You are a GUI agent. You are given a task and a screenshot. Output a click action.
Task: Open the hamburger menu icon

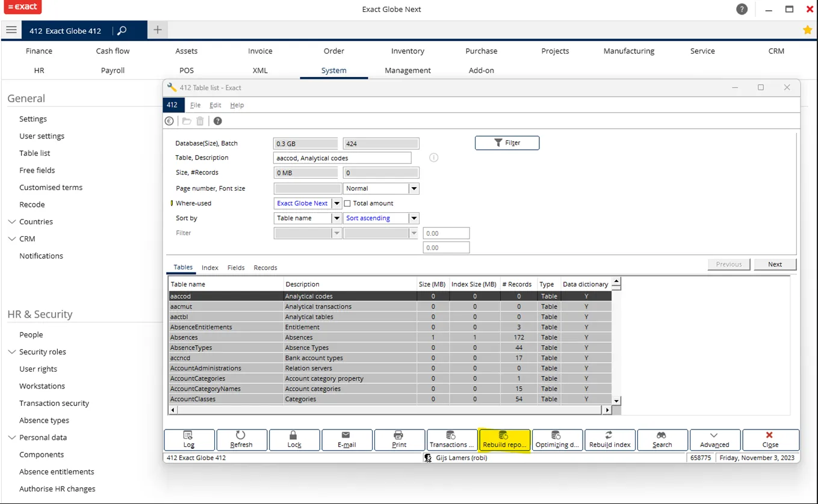pyautogui.click(x=11, y=30)
